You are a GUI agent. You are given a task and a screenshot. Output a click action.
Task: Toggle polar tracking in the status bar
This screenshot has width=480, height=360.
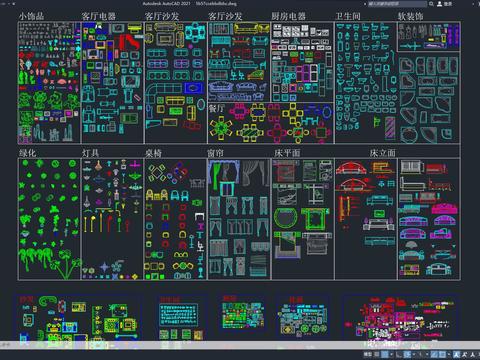click(407, 354)
